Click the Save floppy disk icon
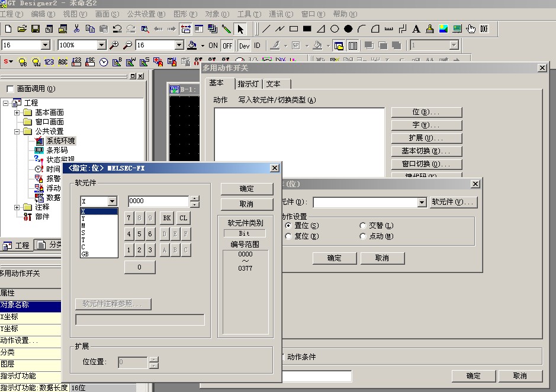Image resolution: width=556 pixels, height=392 pixels. tap(35, 28)
